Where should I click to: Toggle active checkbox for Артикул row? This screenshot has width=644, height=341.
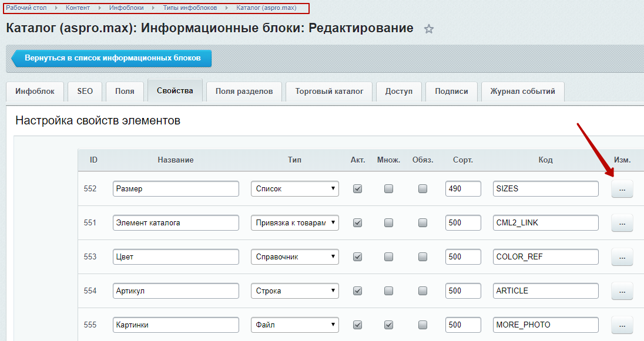tap(358, 291)
